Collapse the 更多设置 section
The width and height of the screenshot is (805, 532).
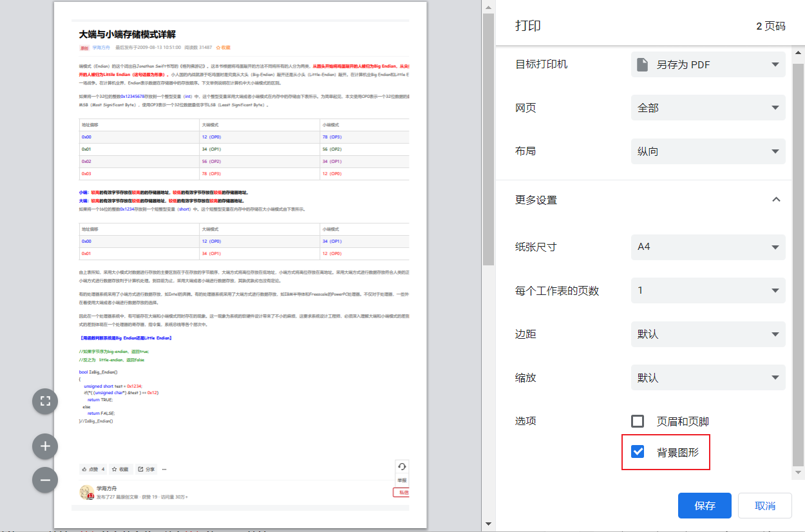click(776, 200)
